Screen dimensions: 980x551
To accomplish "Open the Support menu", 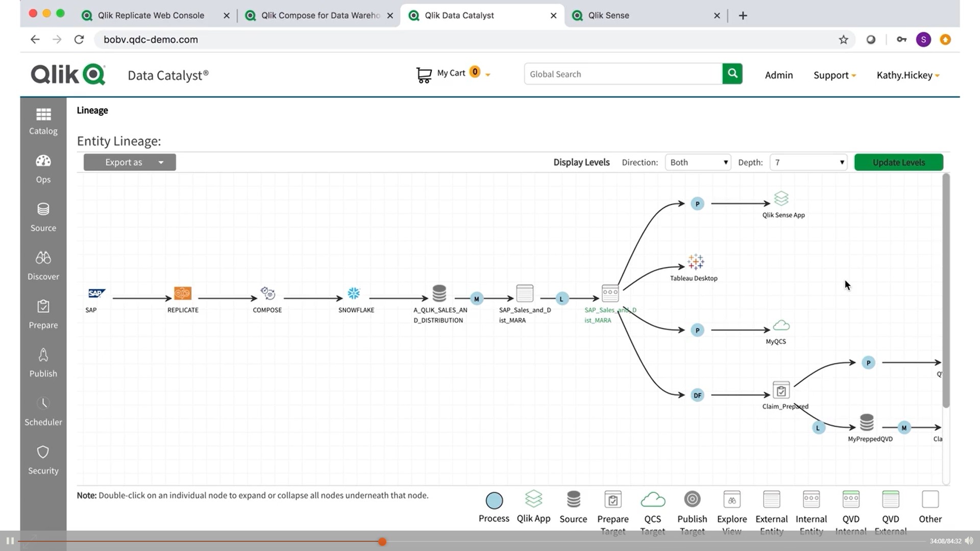I will pyautogui.click(x=835, y=74).
